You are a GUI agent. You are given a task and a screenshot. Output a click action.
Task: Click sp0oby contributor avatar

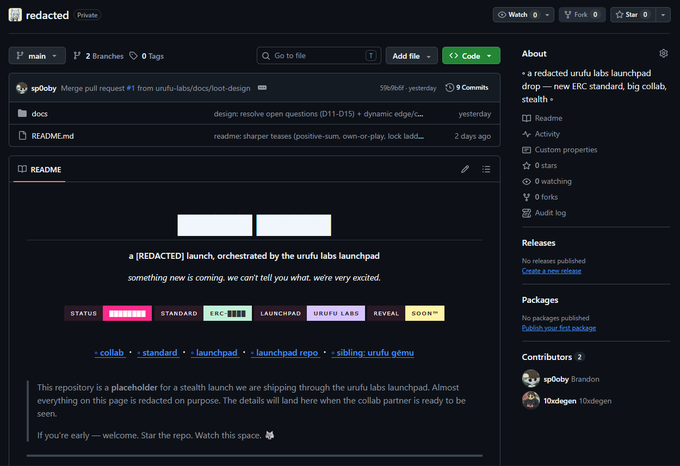click(531, 378)
